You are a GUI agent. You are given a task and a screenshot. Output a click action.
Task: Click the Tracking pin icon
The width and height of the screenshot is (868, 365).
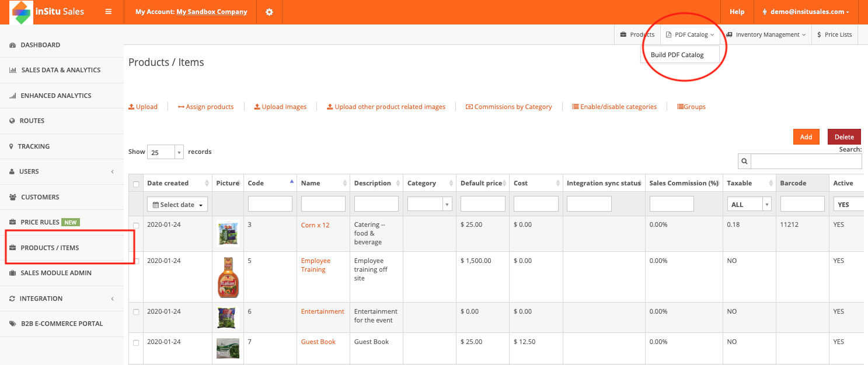11,146
